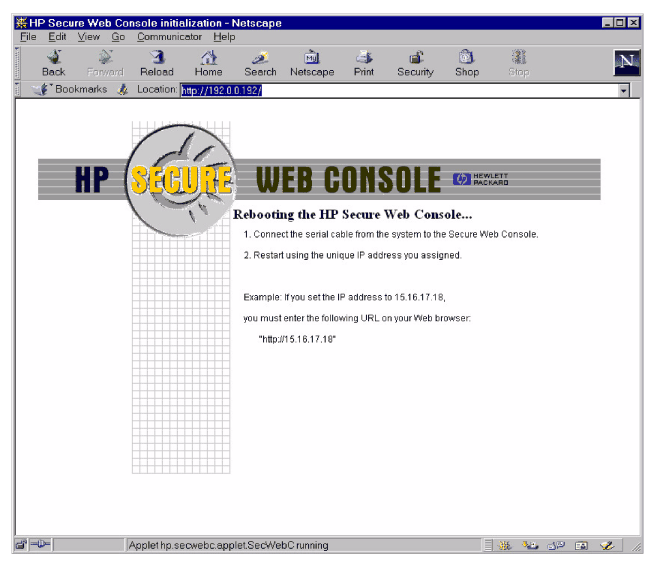This screenshot has width=657, height=568.
Task: Click the Netscape window icon in title bar
Action: pos(21,23)
